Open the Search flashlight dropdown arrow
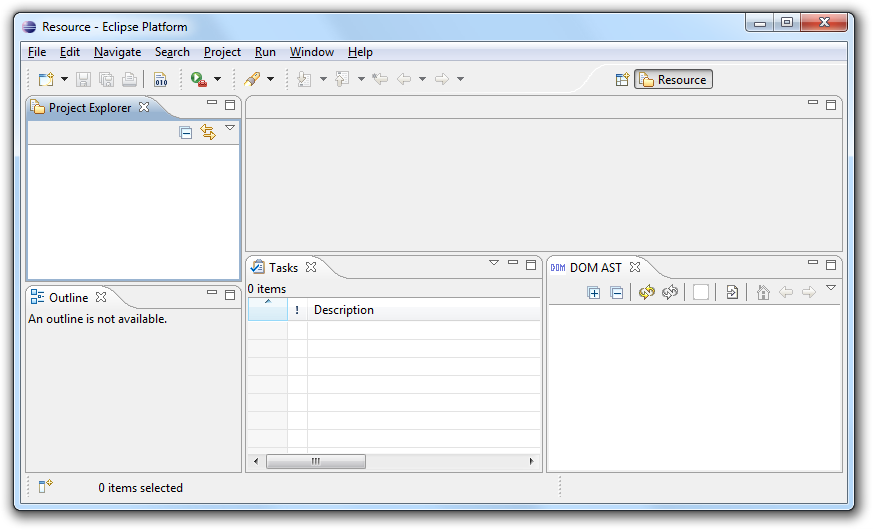Screen dimensions: 873x530 click(x=270, y=79)
